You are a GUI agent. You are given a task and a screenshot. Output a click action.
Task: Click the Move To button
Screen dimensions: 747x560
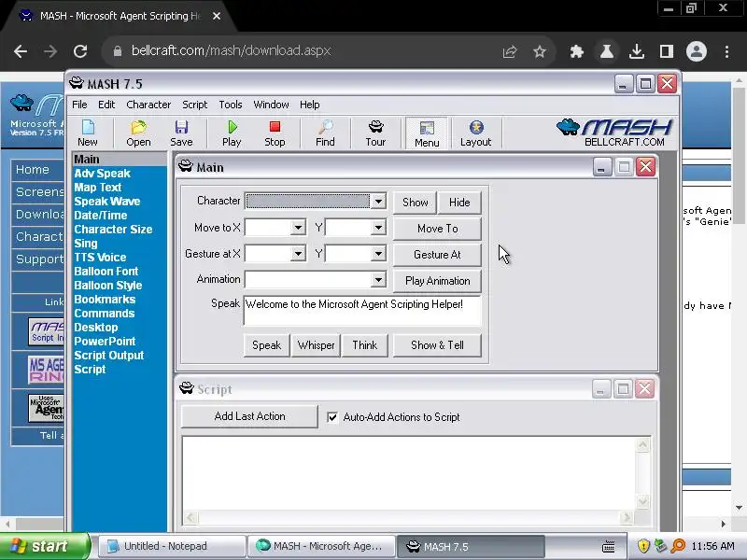click(437, 229)
